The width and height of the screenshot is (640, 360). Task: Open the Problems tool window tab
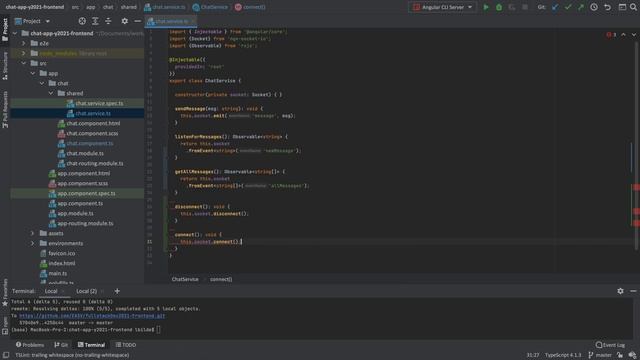(30, 345)
